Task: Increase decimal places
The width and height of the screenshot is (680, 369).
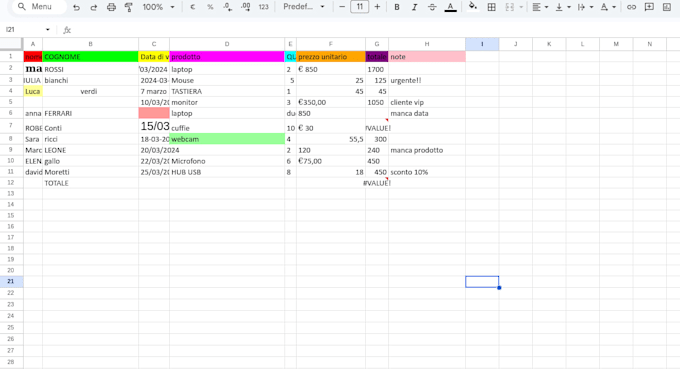Action: click(245, 7)
